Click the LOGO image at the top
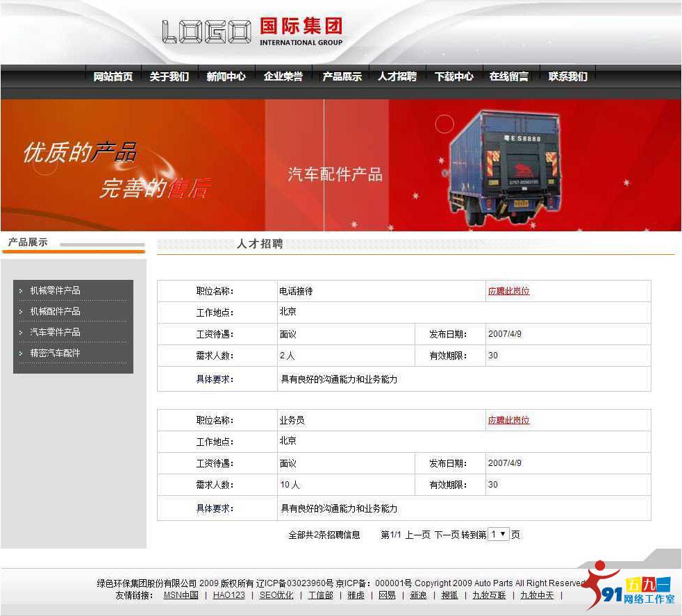Screen dimensions: 682x616 tap(206, 29)
